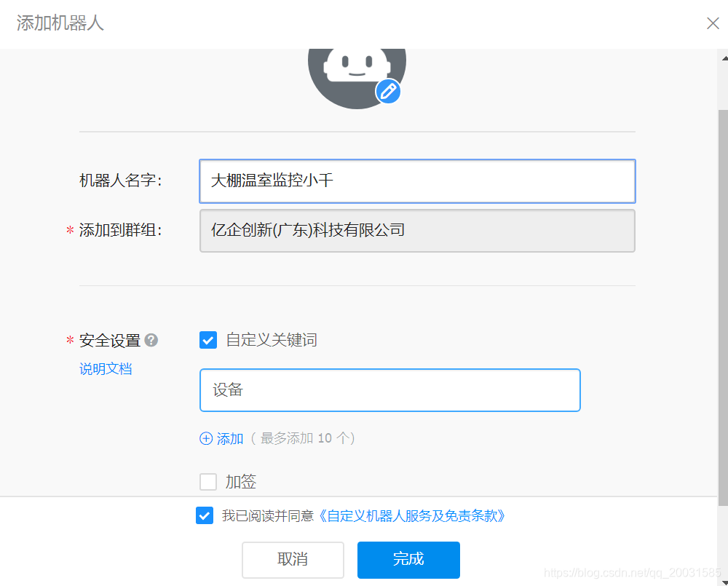The image size is (728, 586).
Task: Toggle the 我已阅读并同意 agreement checkbox
Action: click(x=205, y=515)
